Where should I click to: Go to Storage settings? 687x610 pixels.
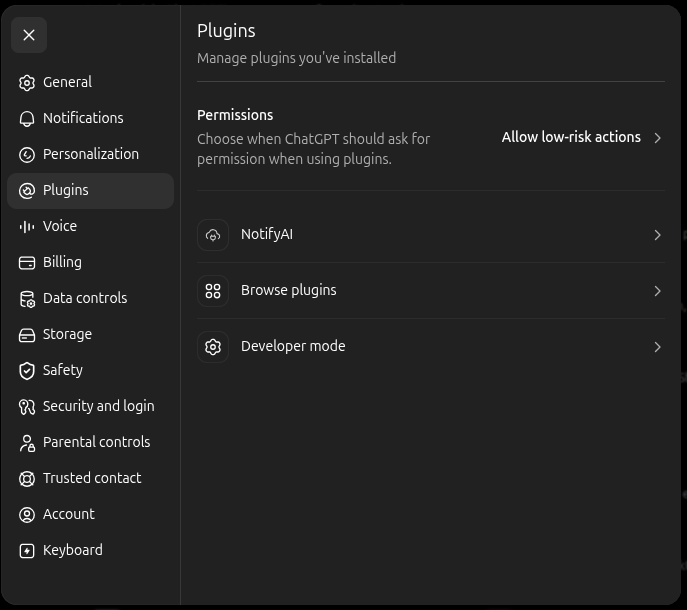91,334
